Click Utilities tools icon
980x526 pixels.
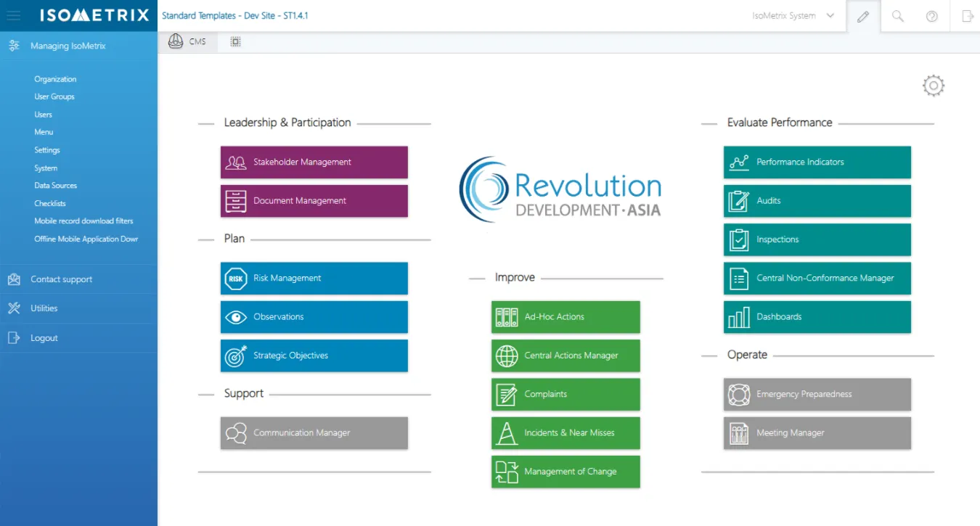coord(14,308)
